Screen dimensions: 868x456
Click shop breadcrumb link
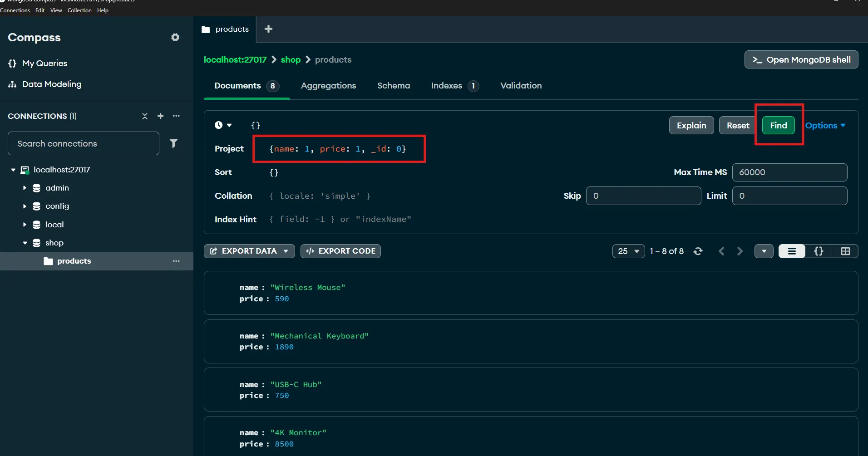pos(291,60)
